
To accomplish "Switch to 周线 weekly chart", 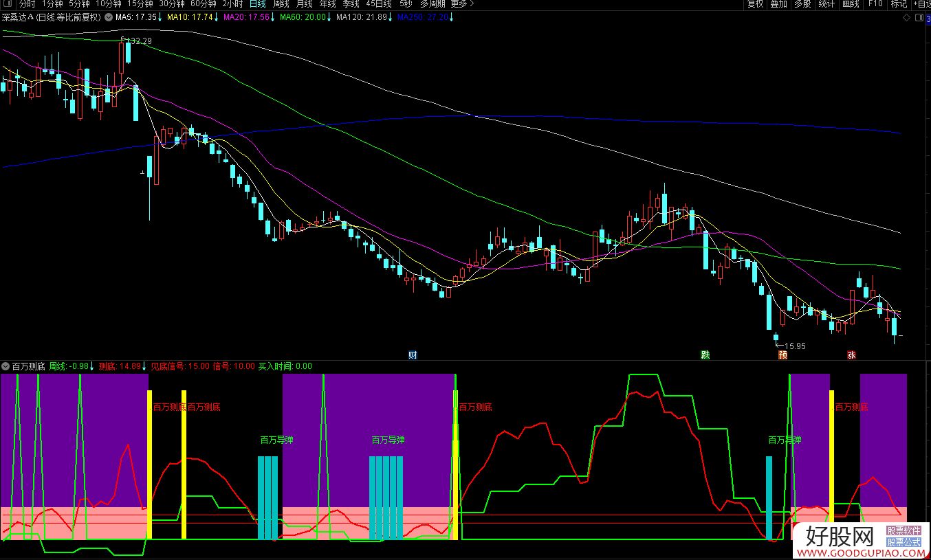I will tap(281, 4).
